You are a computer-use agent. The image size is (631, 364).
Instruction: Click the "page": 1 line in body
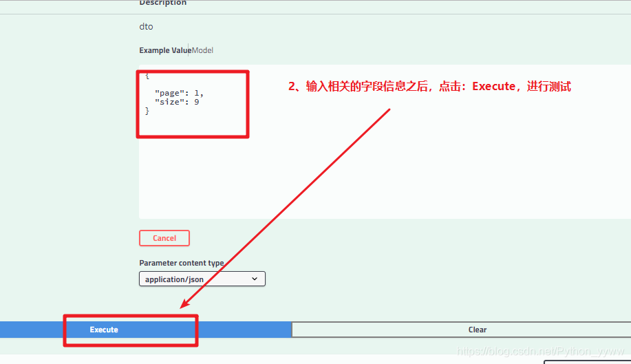pos(179,93)
